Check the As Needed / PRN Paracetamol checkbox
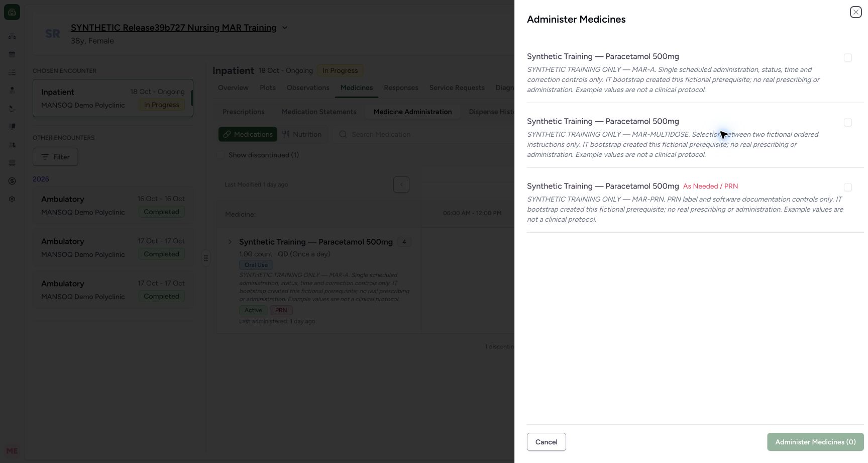 [x=848, y=188]
